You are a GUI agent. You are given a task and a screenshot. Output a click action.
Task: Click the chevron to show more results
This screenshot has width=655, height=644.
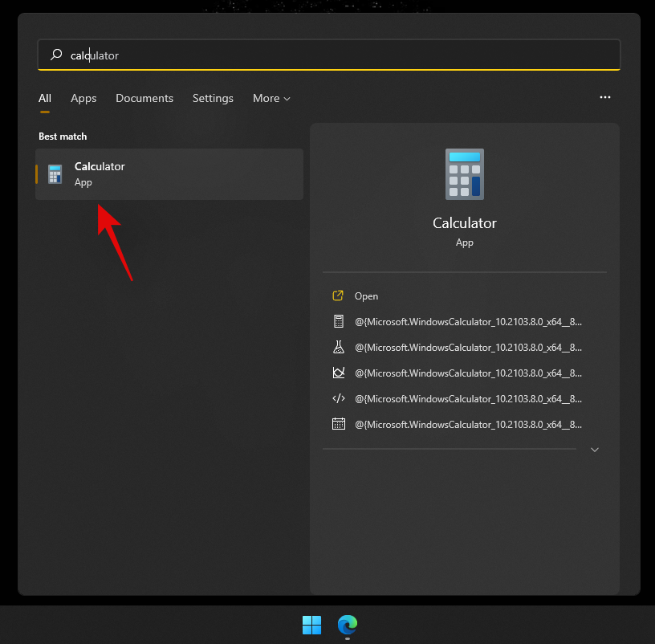point(595,450)
